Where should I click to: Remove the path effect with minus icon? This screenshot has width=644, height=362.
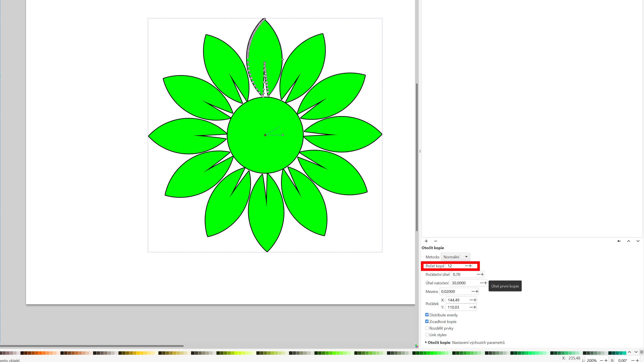pos(436,241)
